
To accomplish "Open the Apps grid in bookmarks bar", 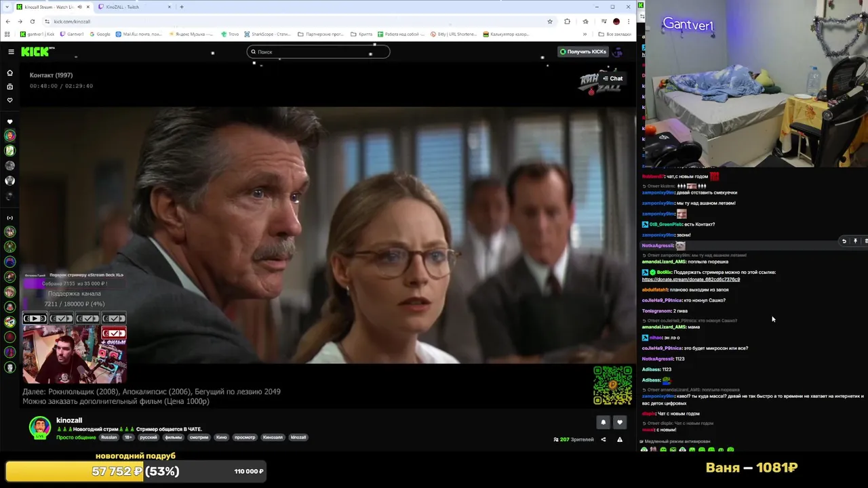I will [7, 34].
